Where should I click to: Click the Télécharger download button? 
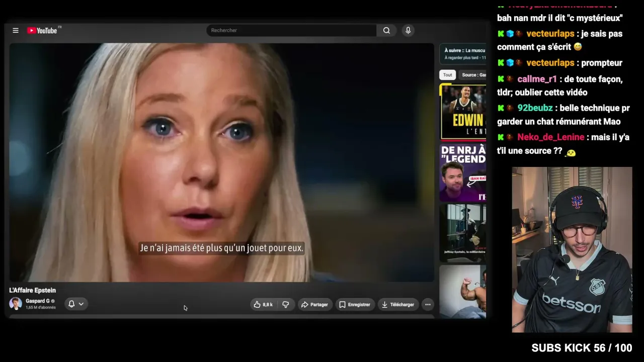click(x=398, y=304)
